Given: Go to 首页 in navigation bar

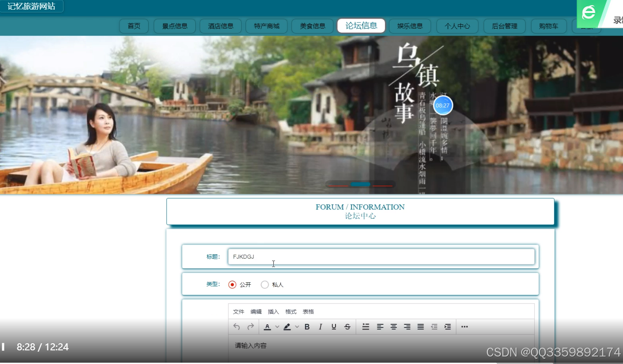Looking at the screenshot, I should click(x=134, y=26).
